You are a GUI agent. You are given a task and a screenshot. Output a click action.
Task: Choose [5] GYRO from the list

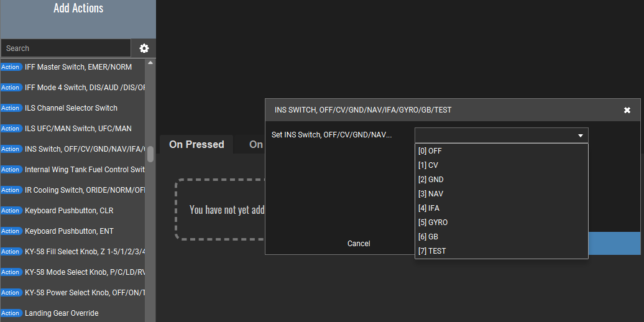tap(501, 223)
